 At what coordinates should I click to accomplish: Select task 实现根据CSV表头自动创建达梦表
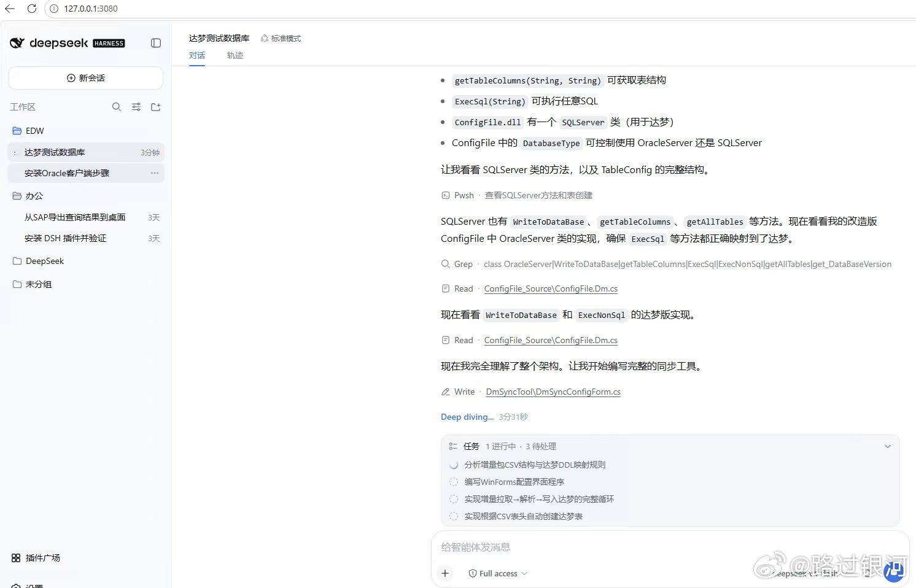pos(523,516)
